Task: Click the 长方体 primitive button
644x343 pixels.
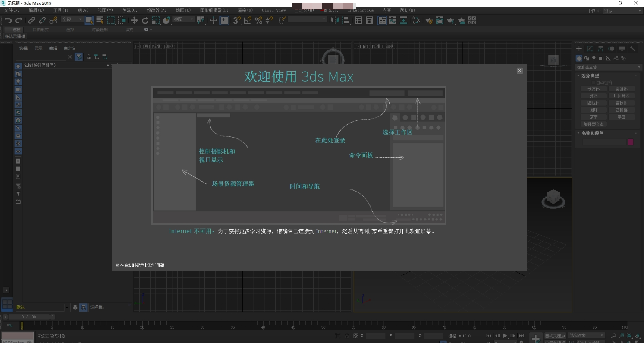Action: coord(594,89)
